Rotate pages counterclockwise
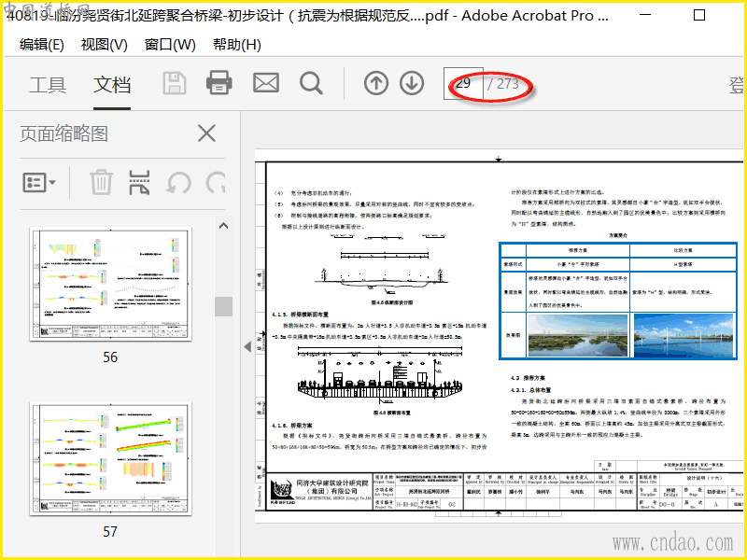Image resolution: width=747 pixels, height=560 pixels. 178,183
